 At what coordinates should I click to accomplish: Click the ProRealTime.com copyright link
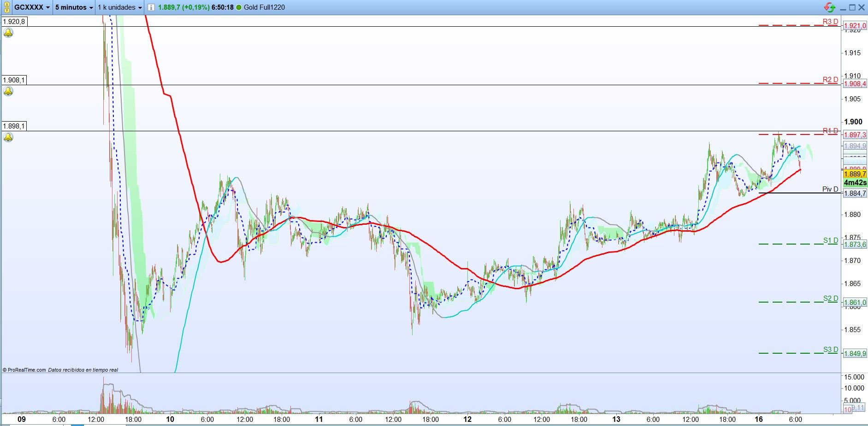point(24,370)
